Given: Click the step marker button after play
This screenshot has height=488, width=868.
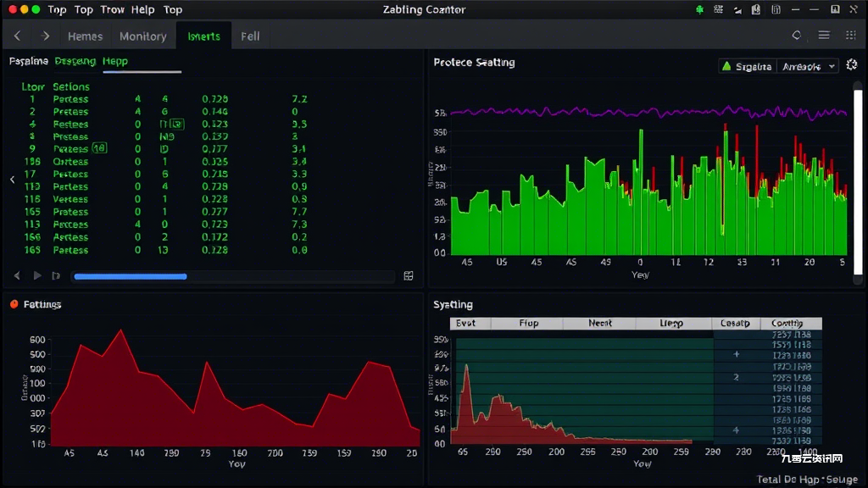Looking at the screenshot, I should point(56,275).
